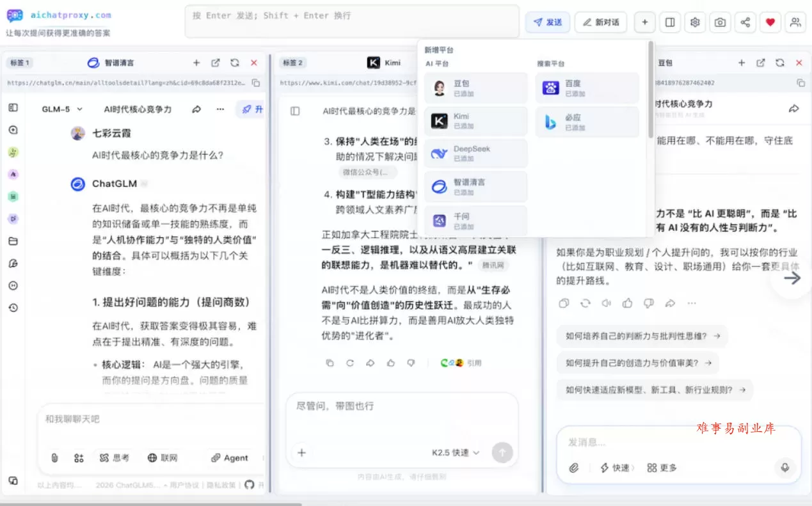The height and width of the screenshot is (506, 812).
Task: Click Kimi's round send arrow button
Action: [502, 452]
